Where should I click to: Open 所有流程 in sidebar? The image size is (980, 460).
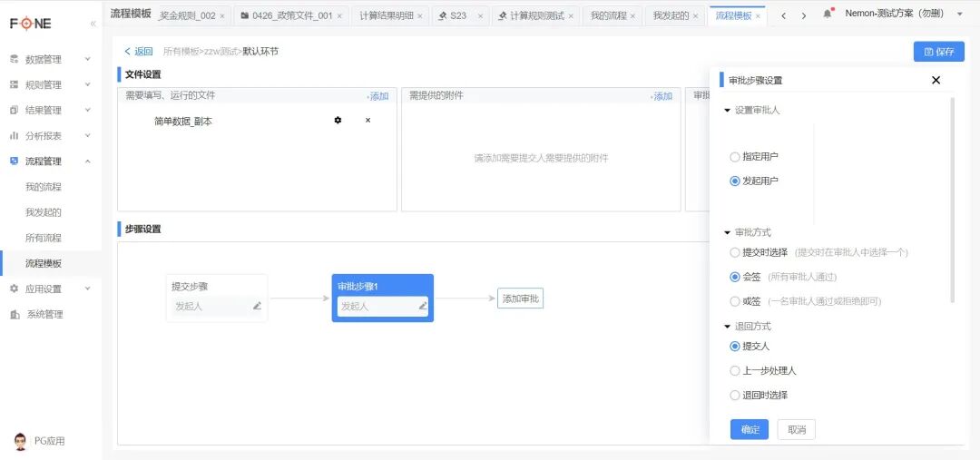click(44, 238)
